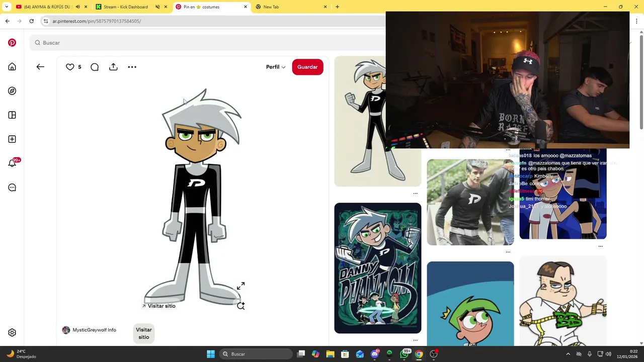Open the weather widget 24°C Despejado
The image size is (644, 362).
pos(20,354)
